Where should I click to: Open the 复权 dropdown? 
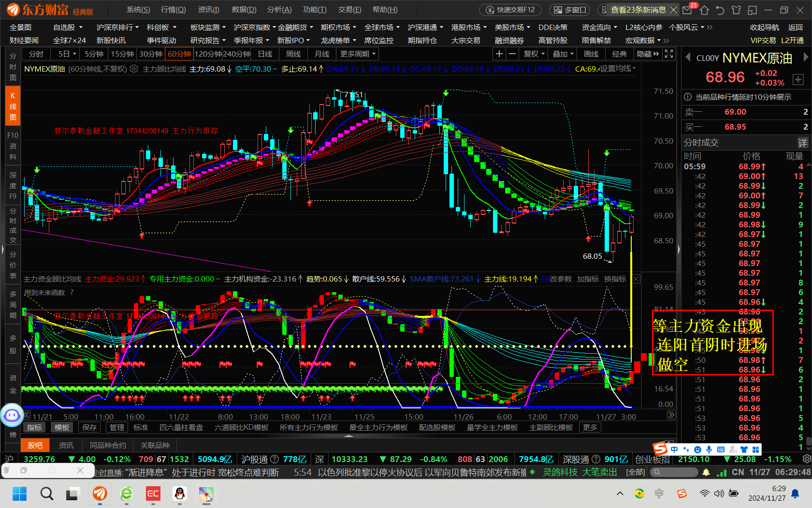point(534,54)
